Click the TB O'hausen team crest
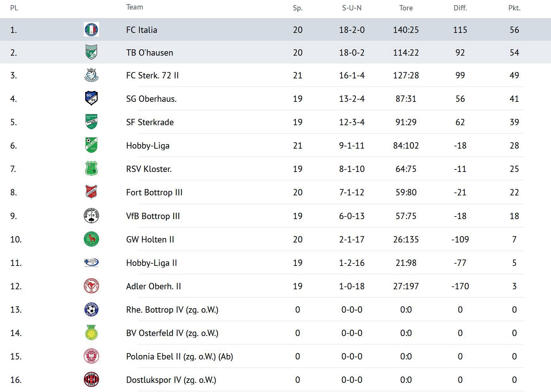 pyautogui.click(x=91, y=52)
